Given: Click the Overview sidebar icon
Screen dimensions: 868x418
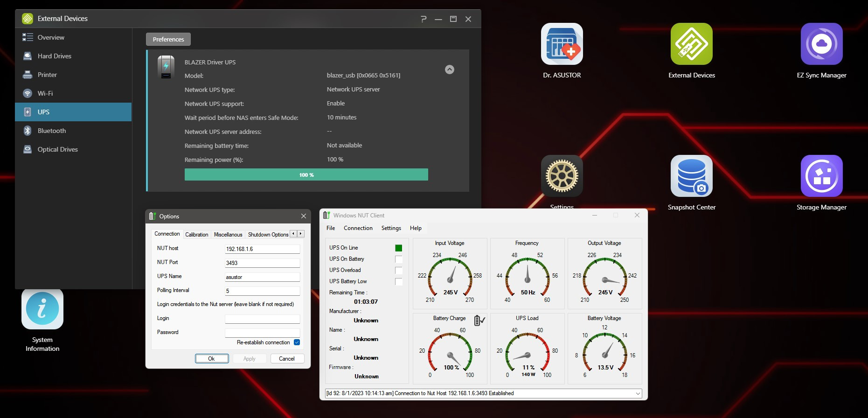Looking at the screenshot, I should coord(28,37).
